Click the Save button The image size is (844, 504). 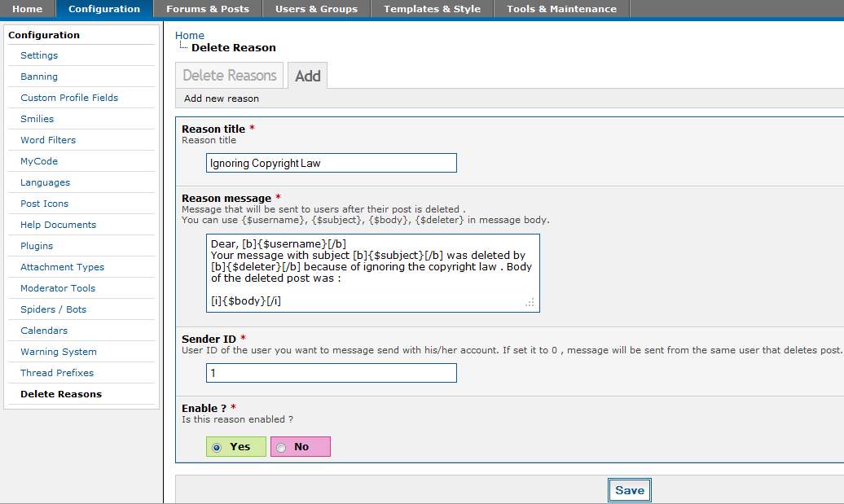[630, 490]
